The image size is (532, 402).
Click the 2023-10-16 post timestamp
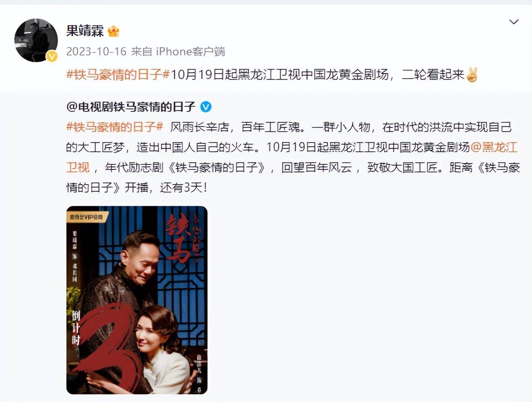[96, 52]
